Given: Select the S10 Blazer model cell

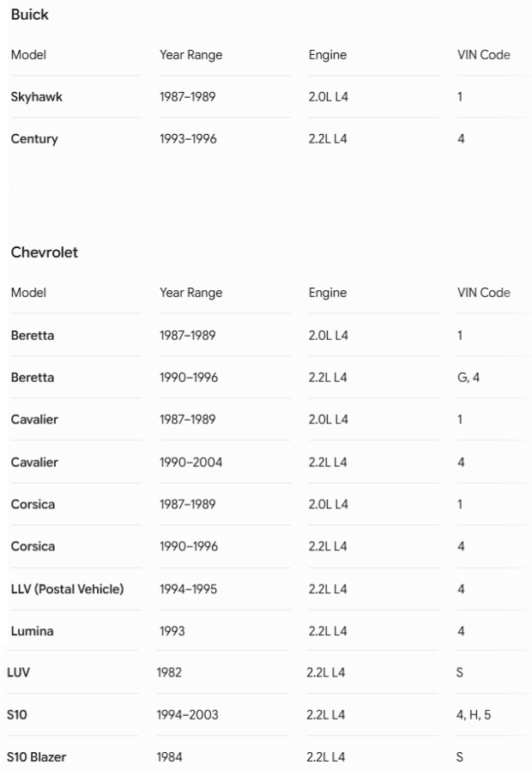Looking at the screenshot, I should pos(36,757).
